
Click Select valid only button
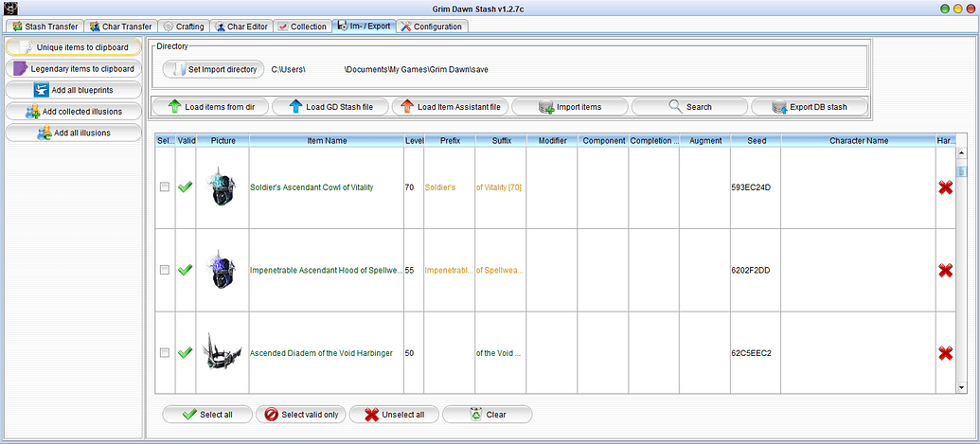pyautogui.click(x=300, y=415)
